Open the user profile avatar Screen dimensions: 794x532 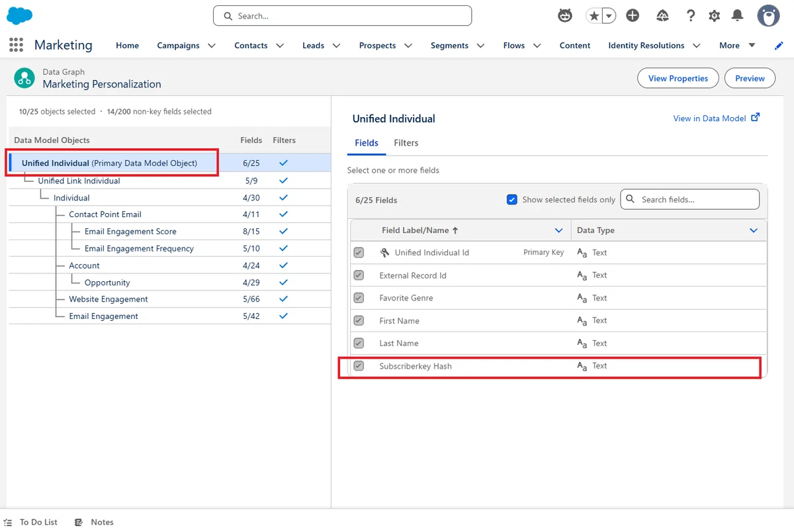[x=768, y=15]
